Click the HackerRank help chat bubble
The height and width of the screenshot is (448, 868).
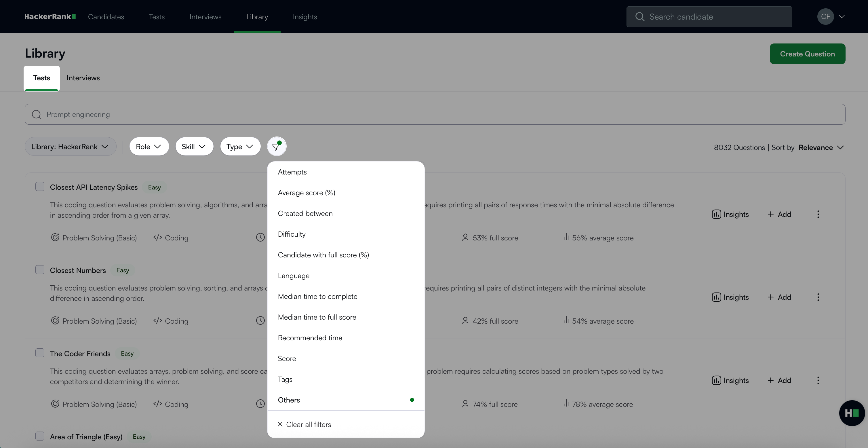coord(852,413)
